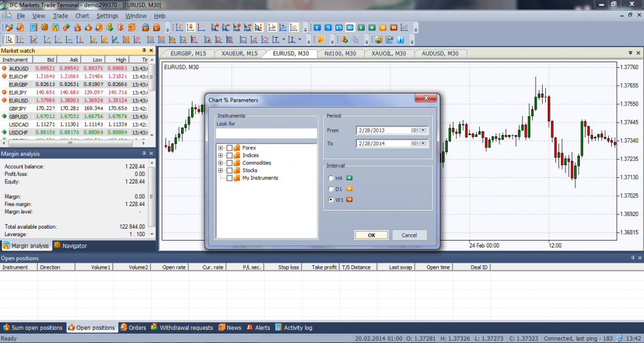Choose the D1 interval radio button
This screenshot has height=343, width=644.
pos(331,188)
